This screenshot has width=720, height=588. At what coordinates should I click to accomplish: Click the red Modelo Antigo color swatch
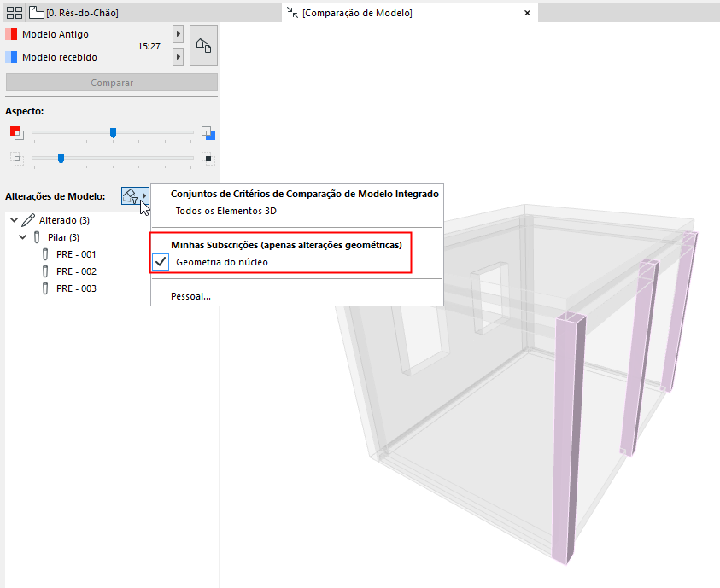[x=11, y=34]
